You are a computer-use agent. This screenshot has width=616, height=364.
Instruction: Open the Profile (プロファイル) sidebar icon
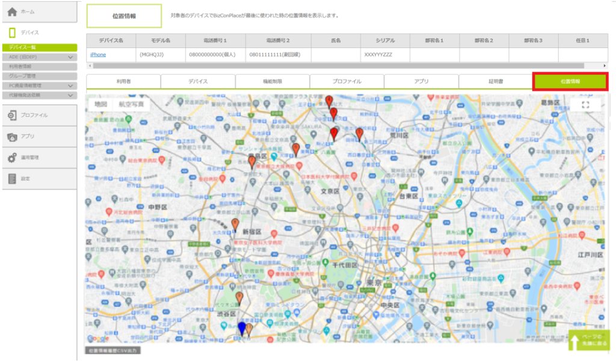pyautogui.click(x=12, y=115)
